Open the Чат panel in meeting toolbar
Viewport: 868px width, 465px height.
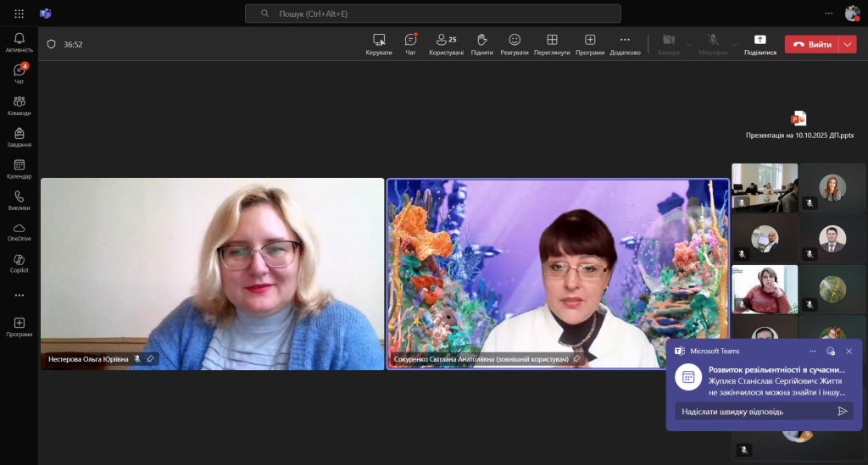[x=410, y=44]
